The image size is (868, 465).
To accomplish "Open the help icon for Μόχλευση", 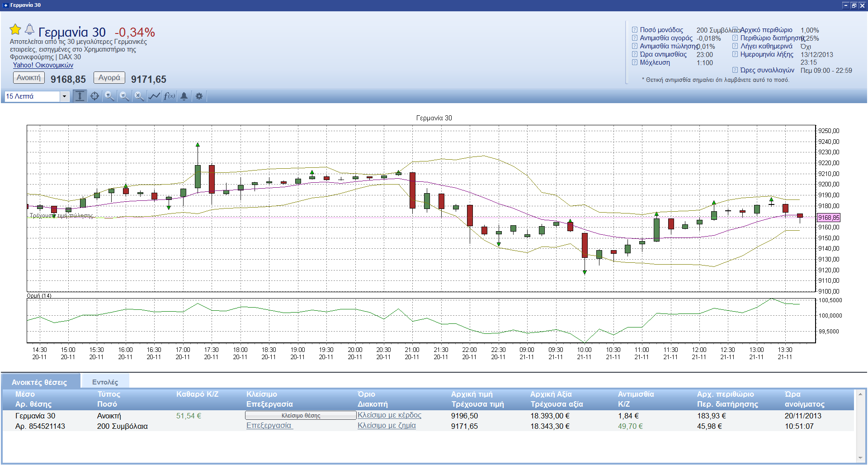I will [x=635, y=62].
